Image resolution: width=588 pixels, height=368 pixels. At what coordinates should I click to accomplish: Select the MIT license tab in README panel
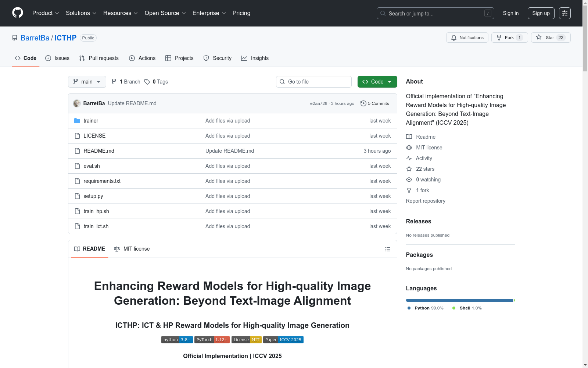(x=132, y=249)
